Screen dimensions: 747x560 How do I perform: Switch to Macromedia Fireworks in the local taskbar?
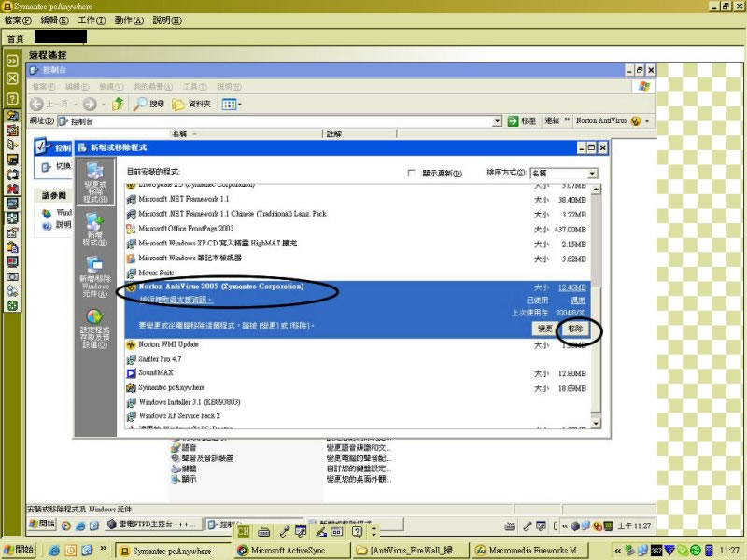[x=530, y=551]
